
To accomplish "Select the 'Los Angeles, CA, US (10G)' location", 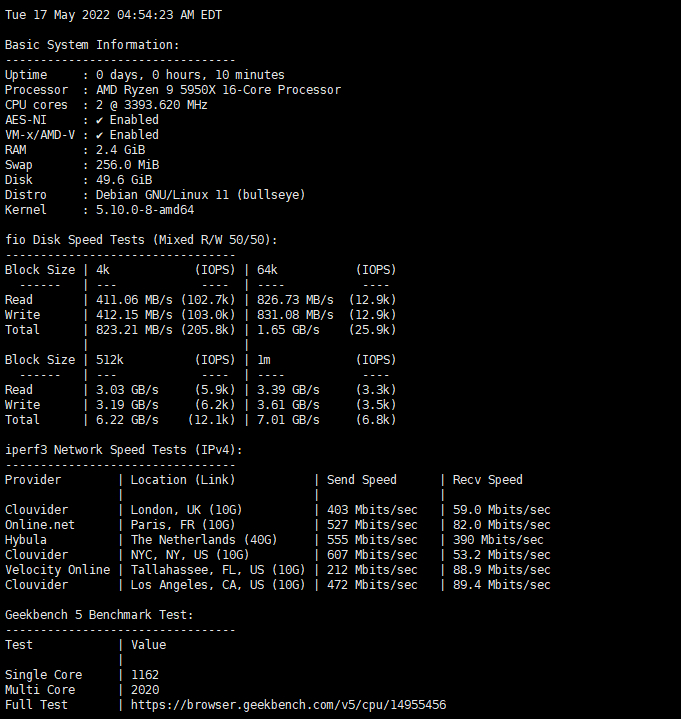I will tap(218, 585).
